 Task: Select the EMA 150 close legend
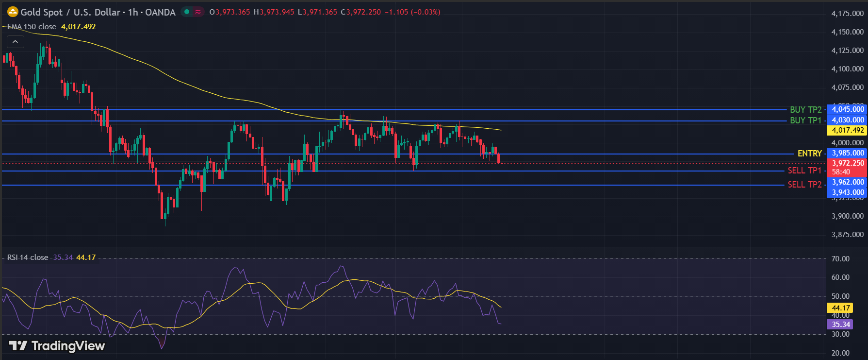point(32,27)
